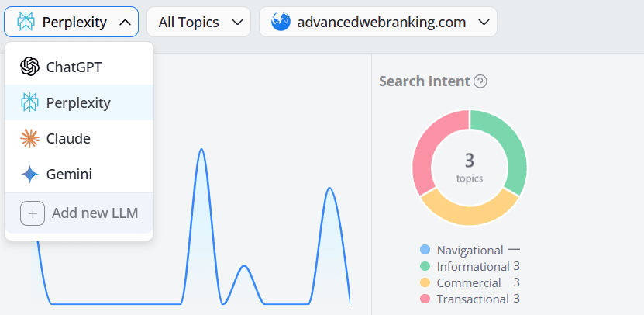
Task: Click the Perplexity icon in selector button
Action: [26, 22]
